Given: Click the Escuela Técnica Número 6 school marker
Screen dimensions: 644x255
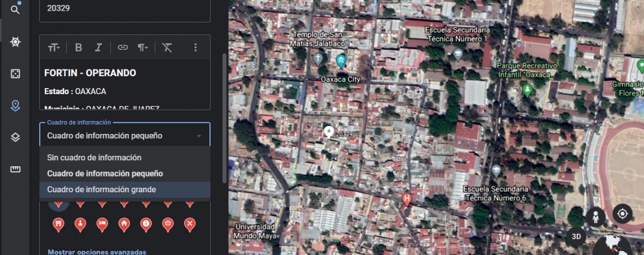Looking at the screenshot, I should (497, 170).
